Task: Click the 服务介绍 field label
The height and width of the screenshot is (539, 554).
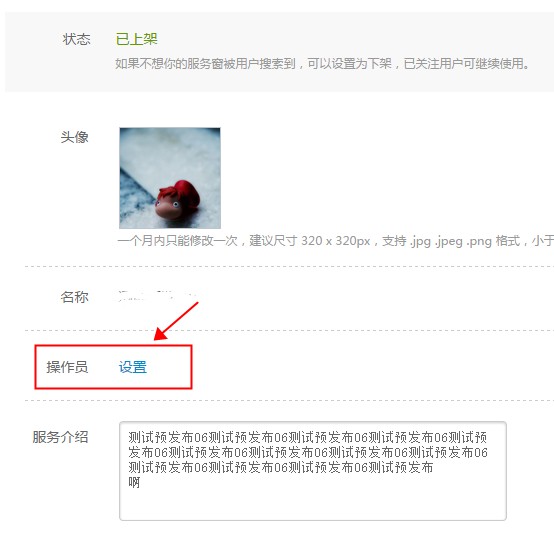Action: click(x=60, y=437)
